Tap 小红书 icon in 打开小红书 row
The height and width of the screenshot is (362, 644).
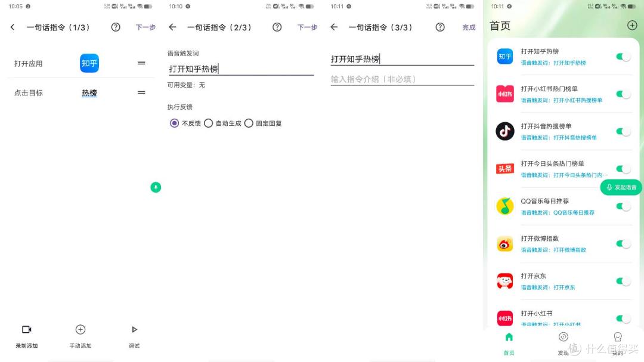505,318
